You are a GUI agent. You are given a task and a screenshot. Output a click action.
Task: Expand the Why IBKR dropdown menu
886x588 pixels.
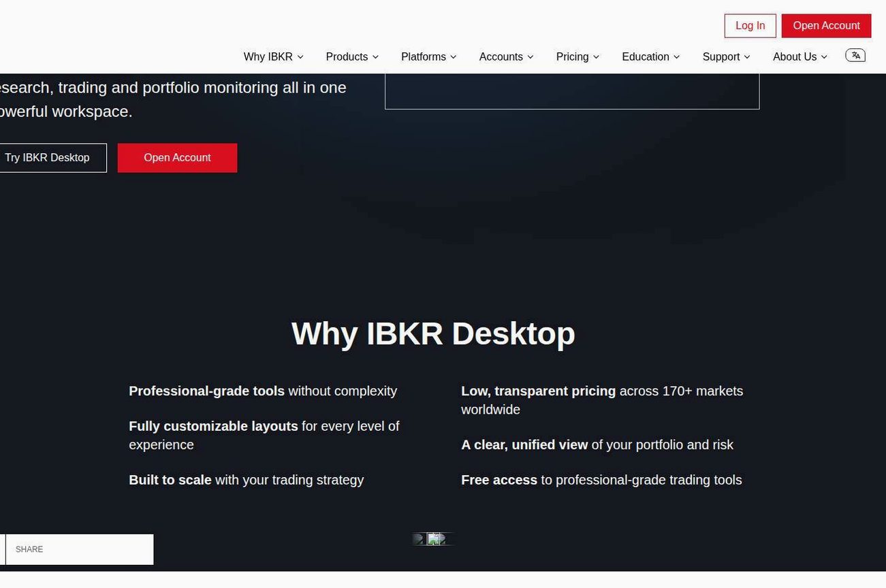click(x=273, y=57)
